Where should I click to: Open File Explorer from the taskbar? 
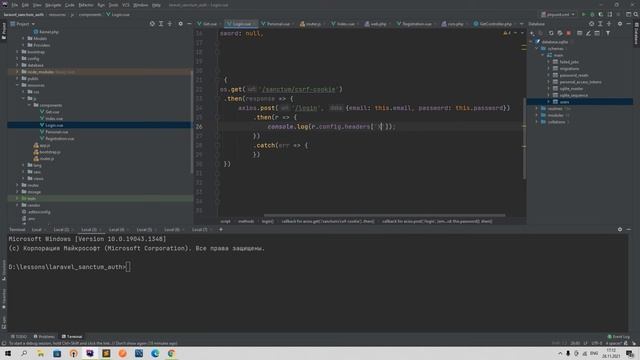(x=40, y=353)
